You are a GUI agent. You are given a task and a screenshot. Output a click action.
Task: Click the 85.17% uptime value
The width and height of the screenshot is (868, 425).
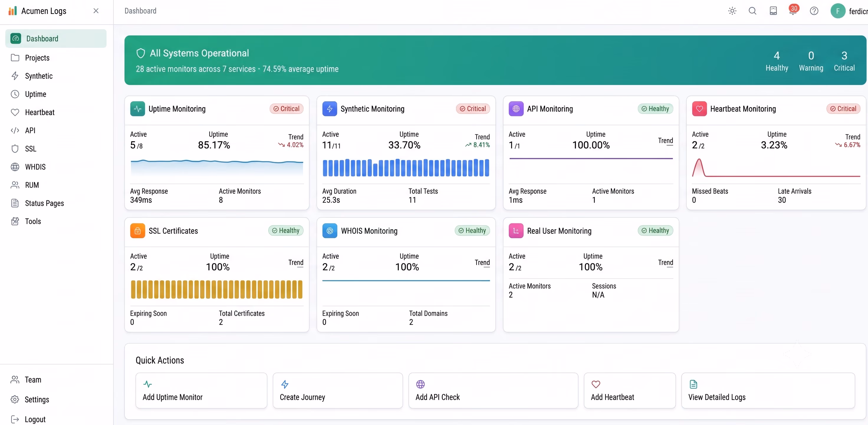click(214, 145)
